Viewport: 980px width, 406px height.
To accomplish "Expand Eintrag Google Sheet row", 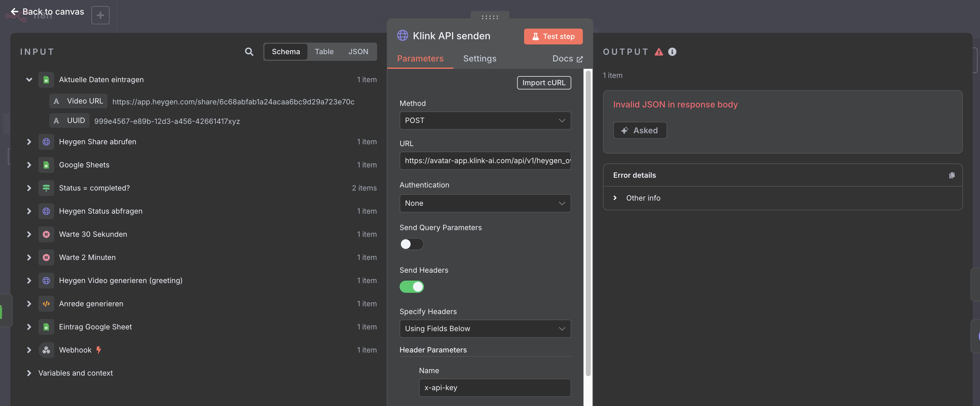I will click(x=29, y=327).
